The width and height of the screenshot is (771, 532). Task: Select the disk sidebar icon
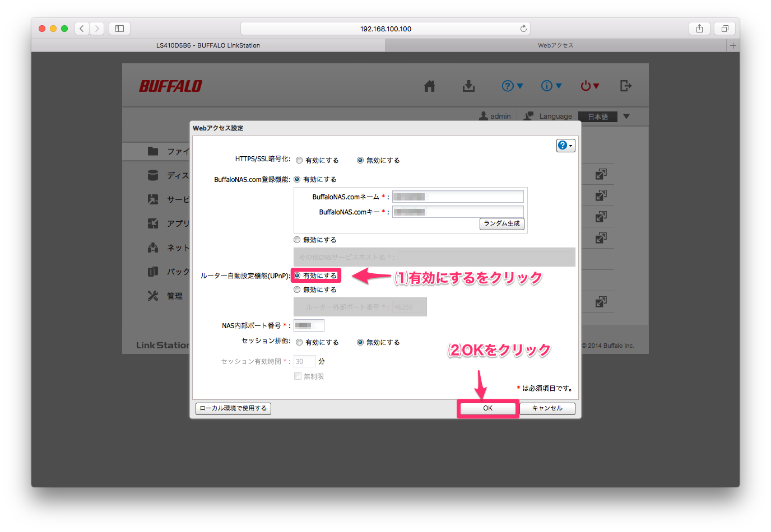(153, 175)
